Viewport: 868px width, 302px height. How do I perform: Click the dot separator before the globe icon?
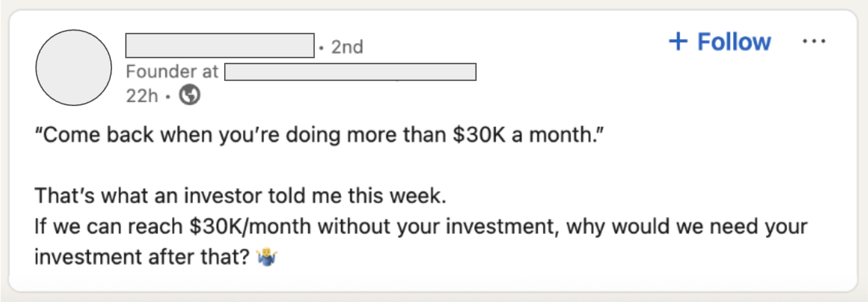[x=170, y=96]
